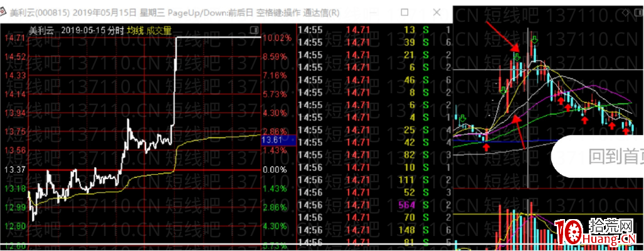Click the green 12.99 price axis label

point(14,207)
